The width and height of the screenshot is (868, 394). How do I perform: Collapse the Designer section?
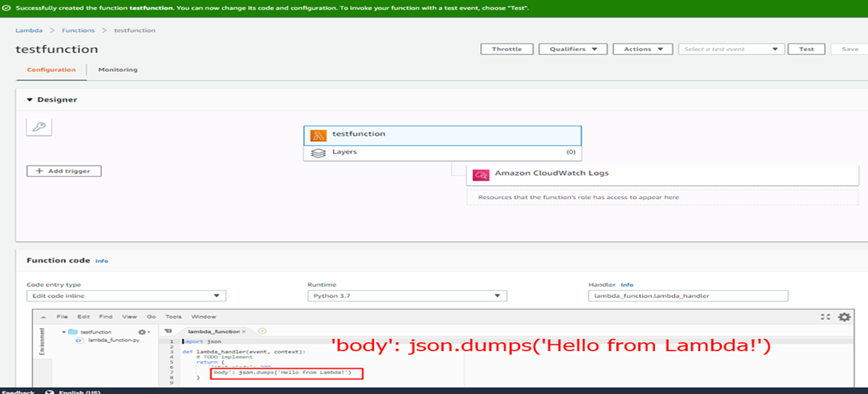30,100
